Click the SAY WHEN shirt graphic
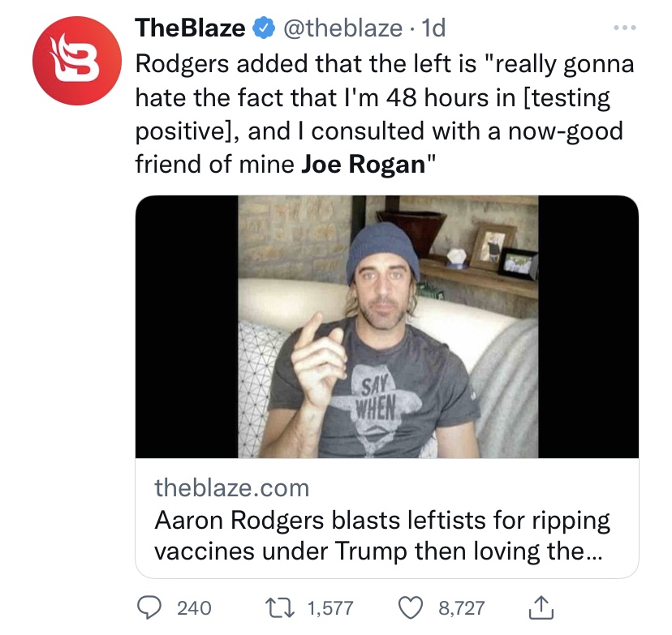This screenshot has height=635, width=672. point(373,394)
